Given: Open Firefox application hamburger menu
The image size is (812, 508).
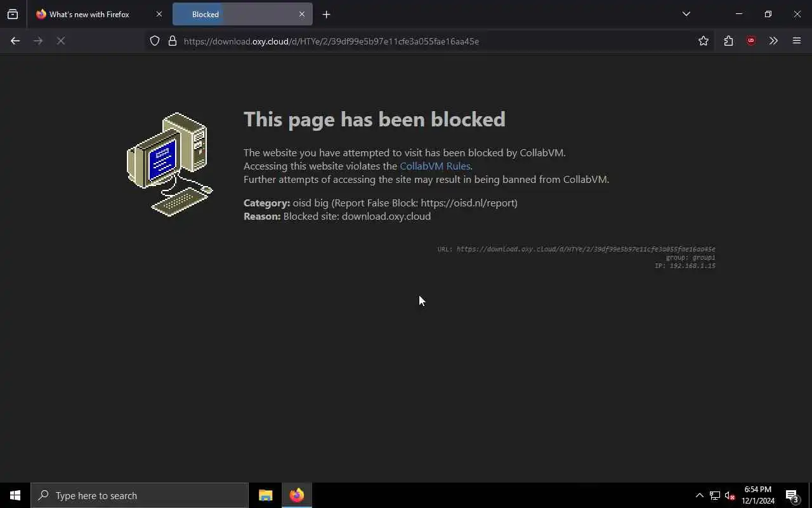Looking at the screenshot, I should 797,41.
